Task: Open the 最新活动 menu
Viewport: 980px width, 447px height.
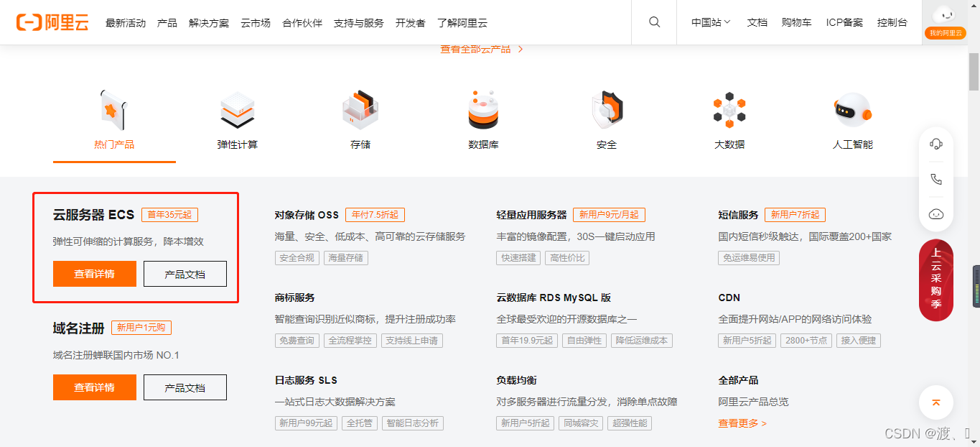Action: click(x=126, y=23)
